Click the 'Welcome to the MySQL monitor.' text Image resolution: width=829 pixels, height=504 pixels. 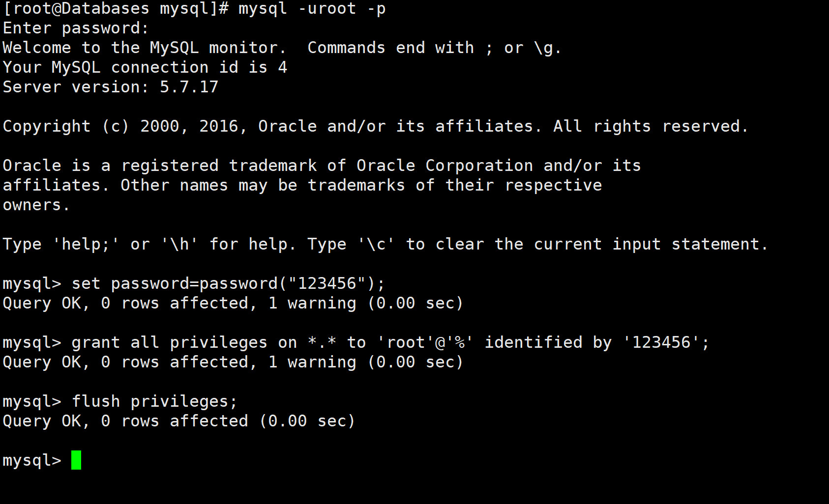point(145,48)
